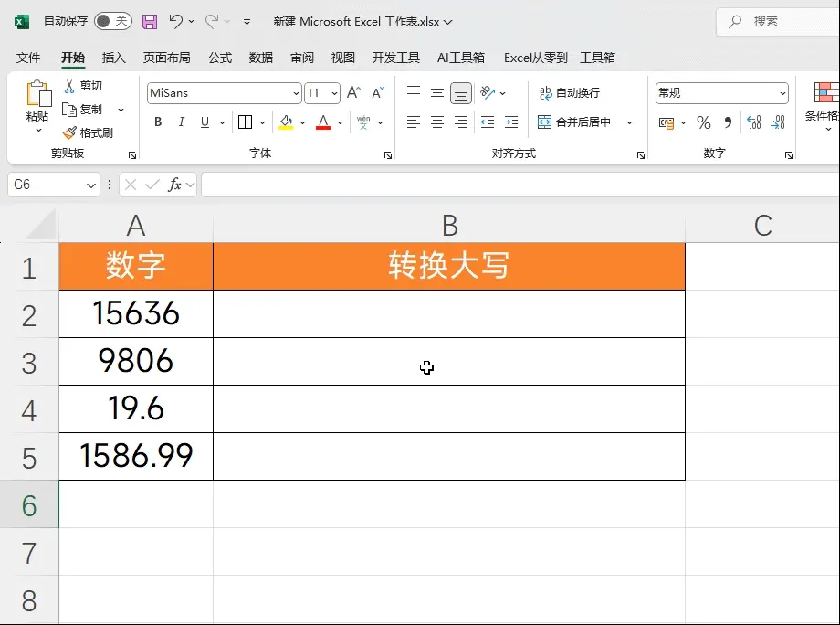Toggle bold formatting with B button
840x625 pixels.
click(x=158, y=122)
